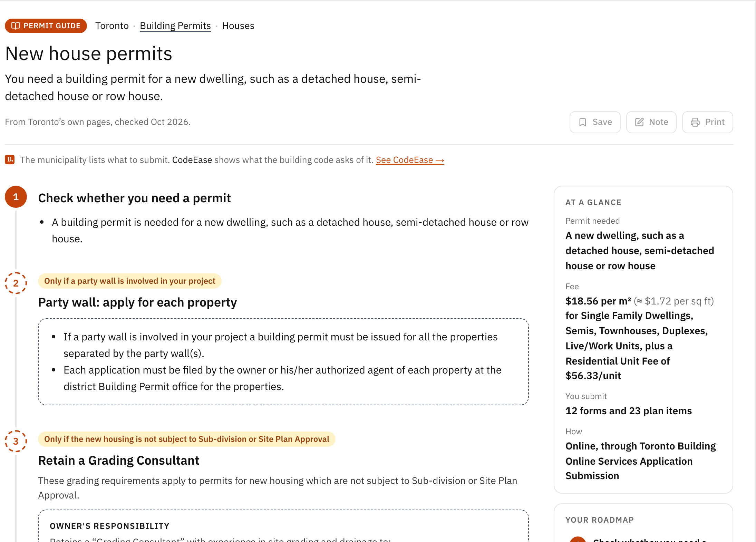This screenshot has width=756, height=542.
Task: Click the party wall condition tag
Action: coord(130,281)
